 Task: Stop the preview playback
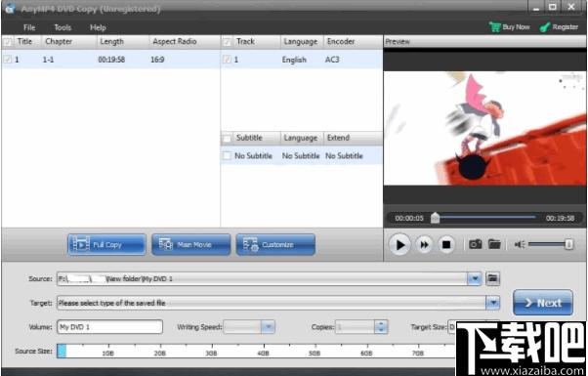[446, 245]
